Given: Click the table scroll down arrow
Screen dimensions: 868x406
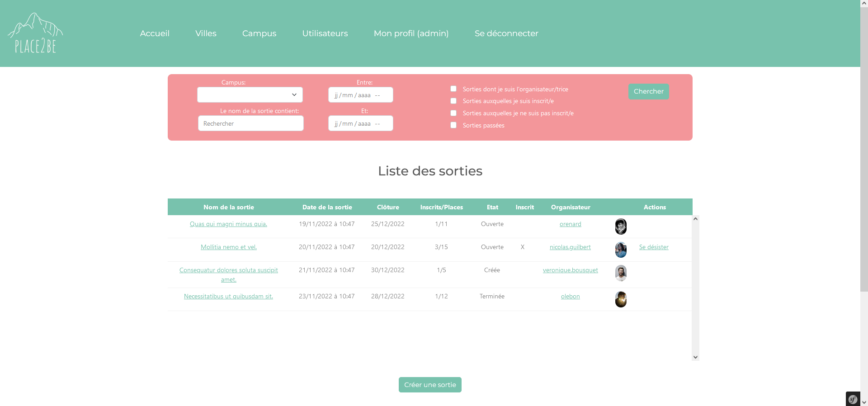Looking at the screenshot, I should pos(695,357).
